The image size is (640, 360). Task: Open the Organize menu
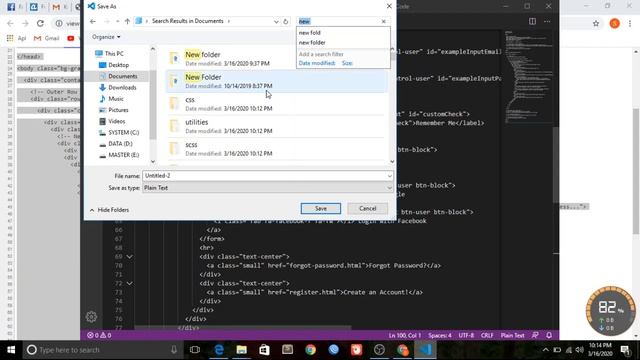(x=106, y=37)
